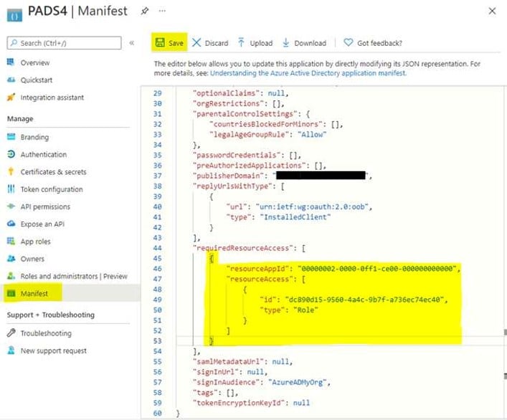Click the Search (Ctrl+/) input field
Viewport: 507px width, 420px height.
[65, 43]
